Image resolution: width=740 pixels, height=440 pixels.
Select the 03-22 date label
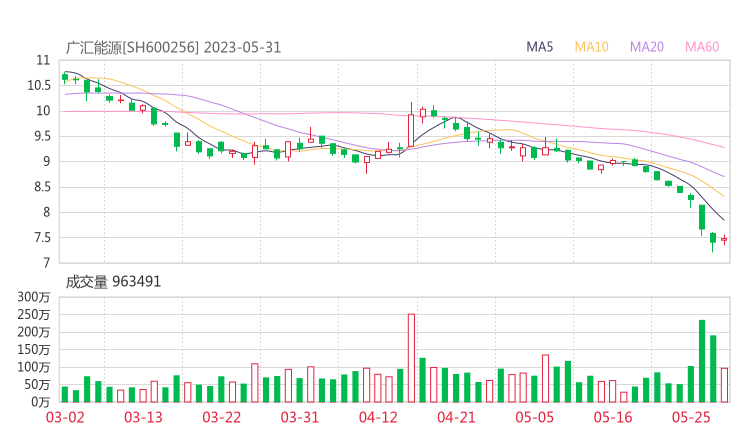click(221, 417)
